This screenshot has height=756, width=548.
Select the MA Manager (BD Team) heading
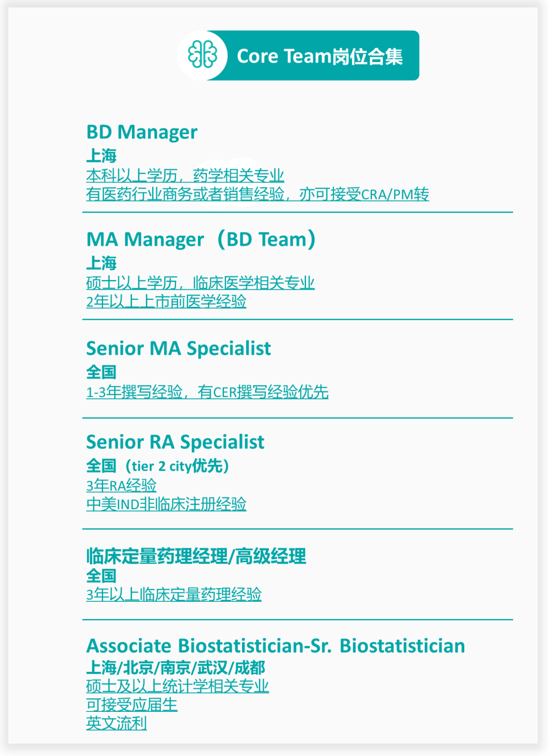(201, 239)
